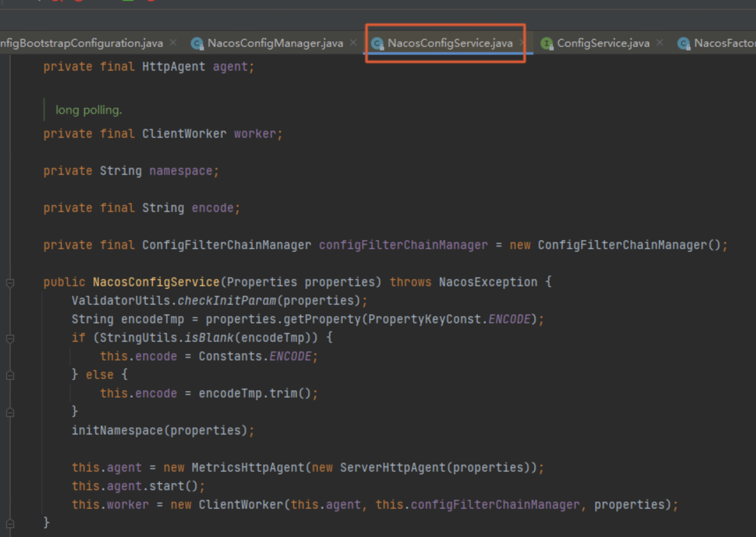Click the NacosException type after throws

488,282
